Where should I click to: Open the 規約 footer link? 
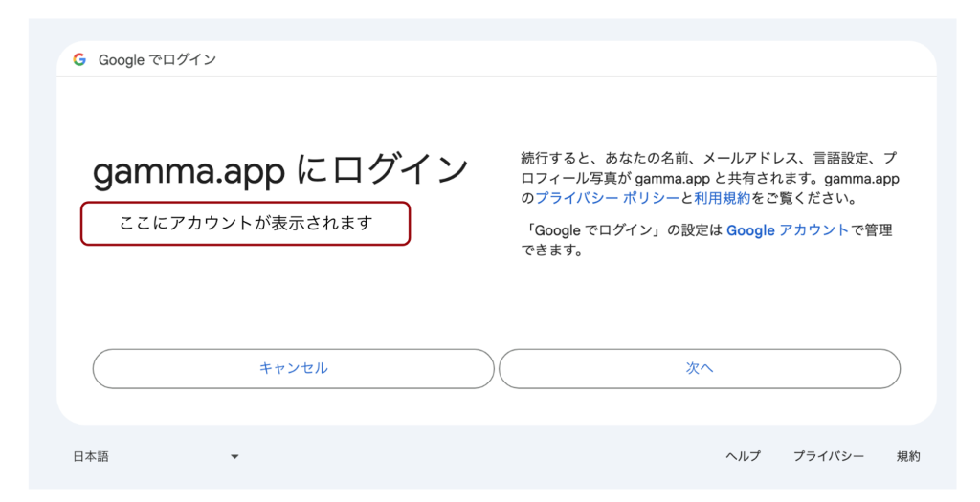click(908, 457)
